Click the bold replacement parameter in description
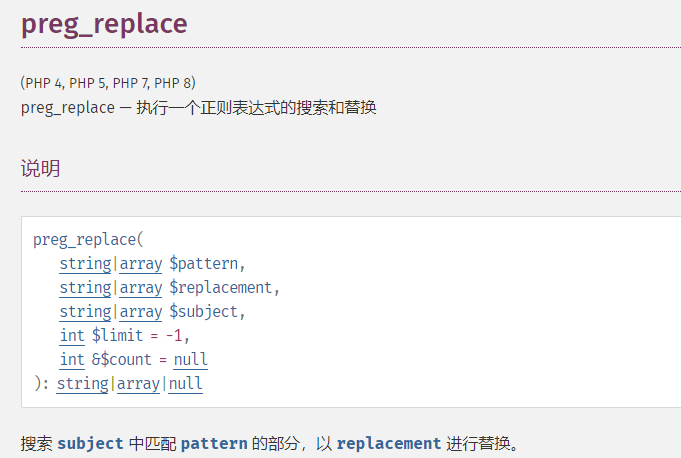This screenshot has height=458, width=681. click(389, 443)
